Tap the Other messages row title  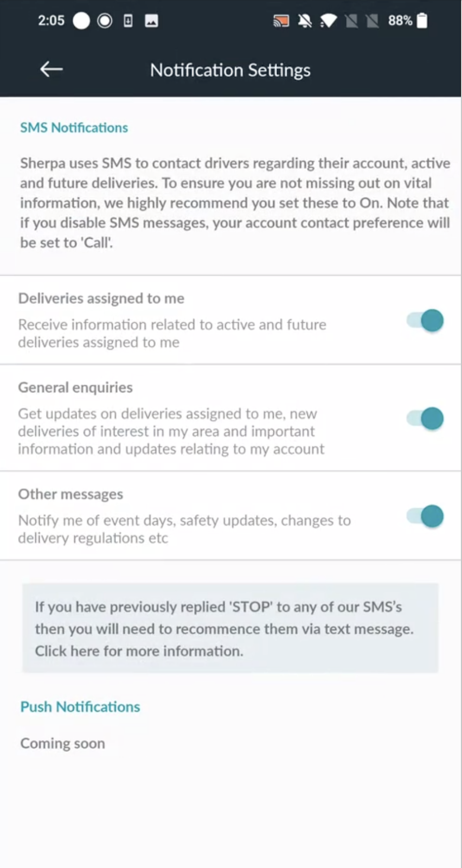(70, 494)
